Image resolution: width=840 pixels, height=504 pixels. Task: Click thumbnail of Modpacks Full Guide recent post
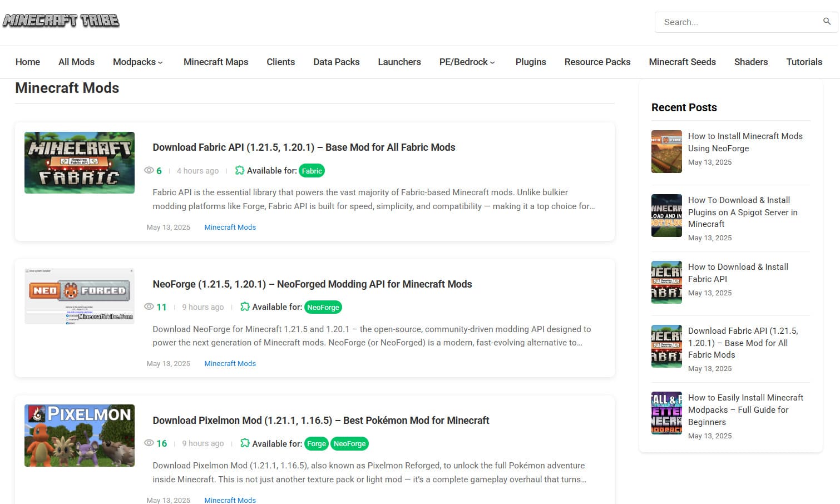[666, 413]
